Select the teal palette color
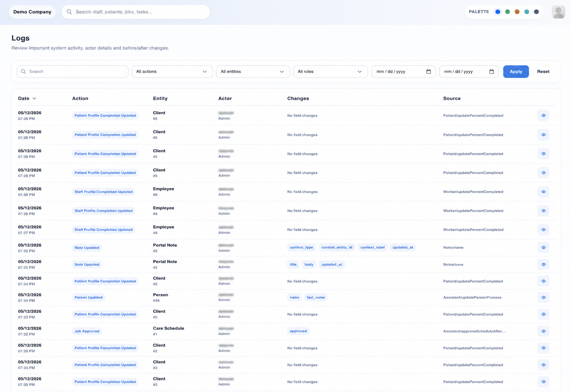The height and width of the screenshot is (392, 571). tap(527, 12)
